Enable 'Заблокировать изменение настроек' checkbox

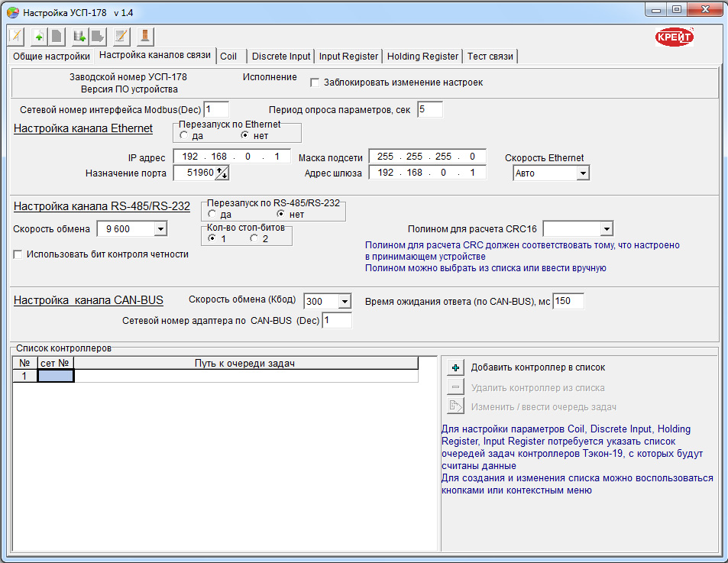click(314, 83)
